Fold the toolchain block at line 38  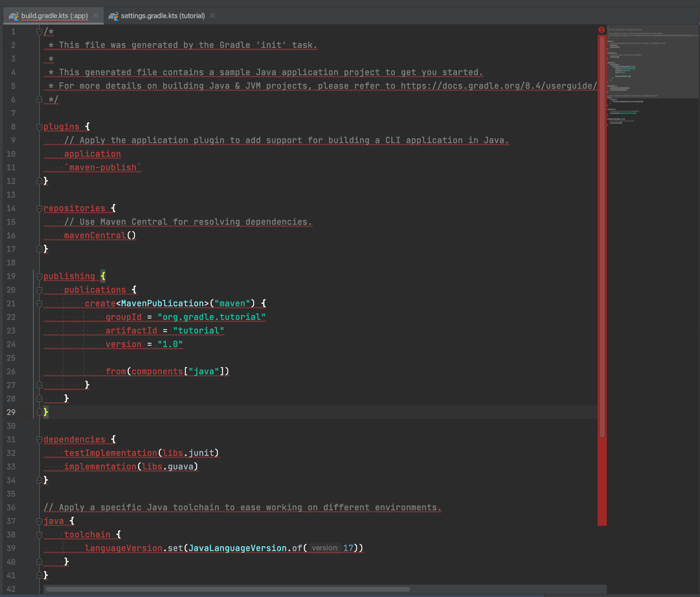point(39,535)
